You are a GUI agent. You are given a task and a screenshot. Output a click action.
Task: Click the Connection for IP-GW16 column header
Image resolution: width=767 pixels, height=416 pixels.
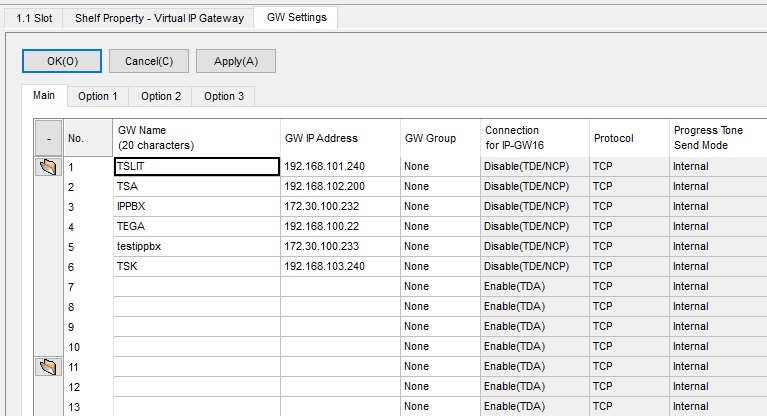535,138
